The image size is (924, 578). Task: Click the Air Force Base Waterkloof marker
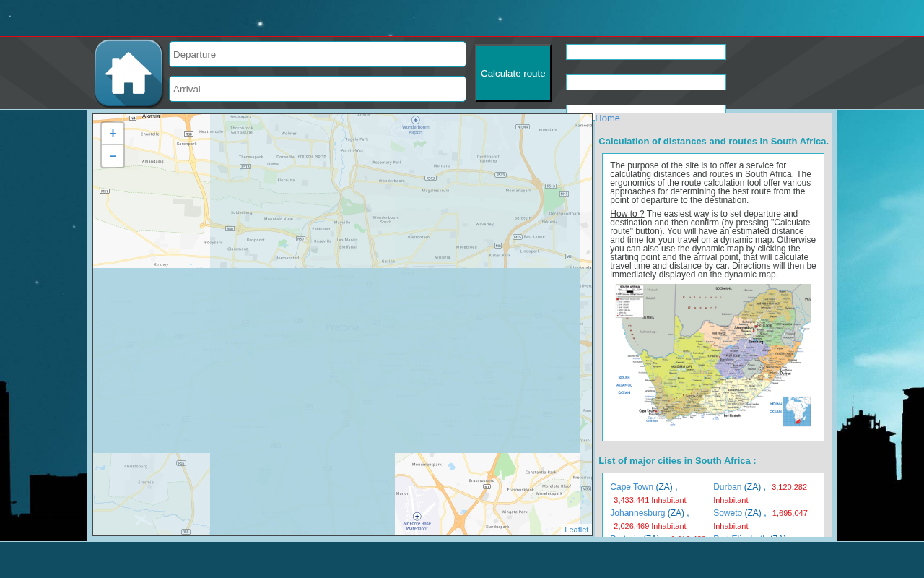(417, 516)
